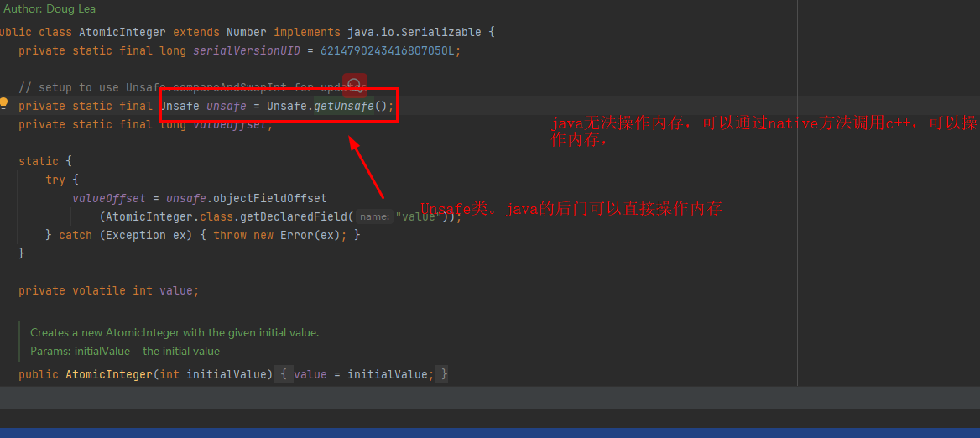The image size is (980, 438).
Task: Click the catch keyword
Action: [x=76, y=235]
